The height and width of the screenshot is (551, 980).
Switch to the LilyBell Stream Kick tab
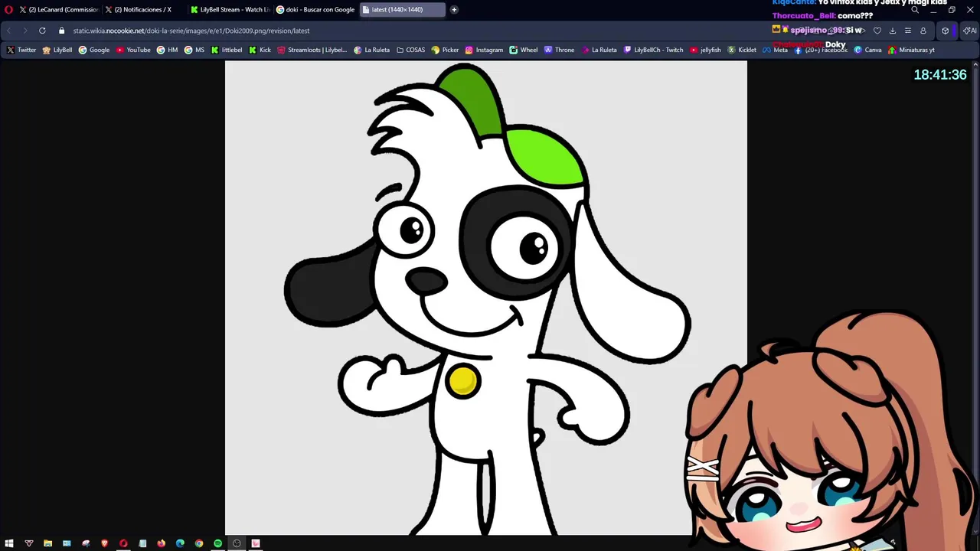pyautogui.click(x=230, y=10)
